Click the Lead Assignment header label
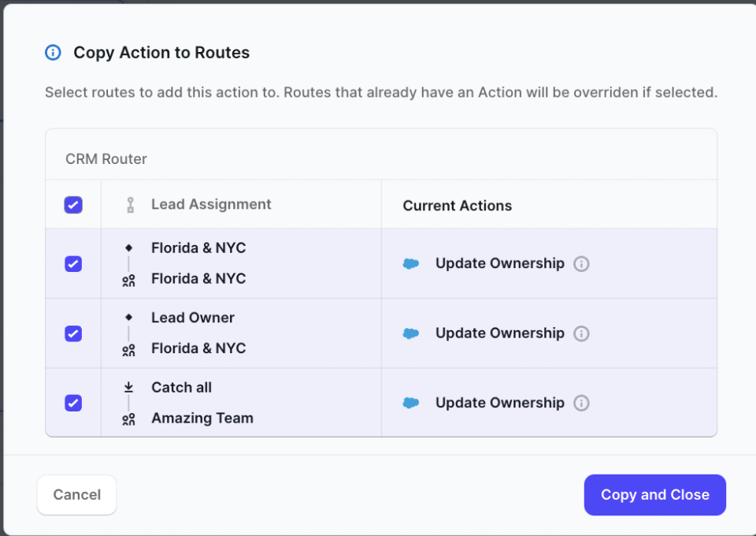 tap(211, 205)
